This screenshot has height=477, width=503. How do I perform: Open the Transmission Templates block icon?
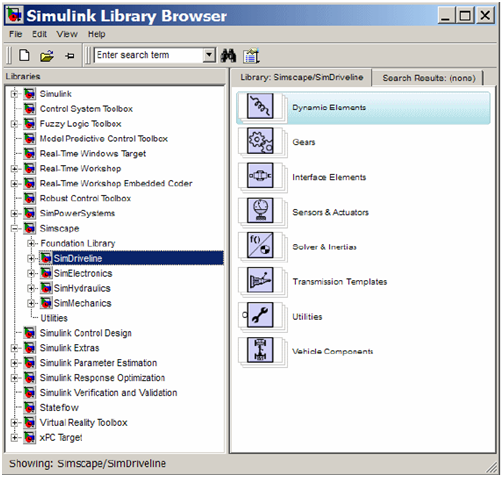click(x=260, y=280)
